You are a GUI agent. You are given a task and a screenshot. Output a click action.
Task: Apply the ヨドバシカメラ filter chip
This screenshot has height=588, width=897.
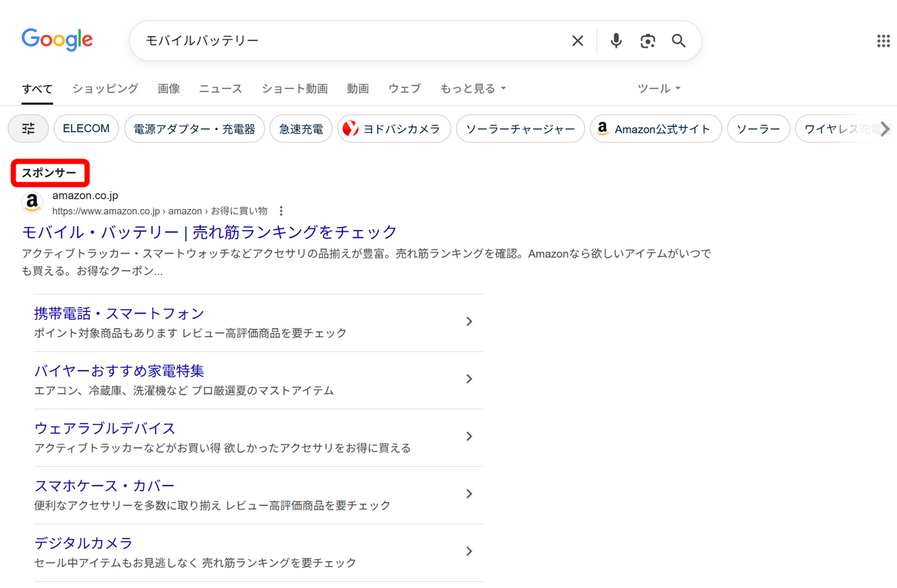coord(394,129)
